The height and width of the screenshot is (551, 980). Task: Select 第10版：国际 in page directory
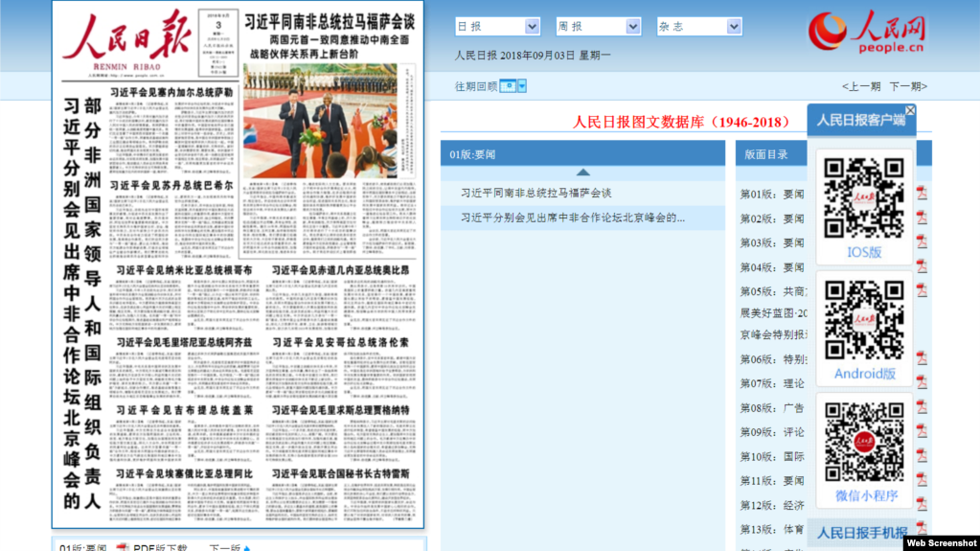[772, 456]
